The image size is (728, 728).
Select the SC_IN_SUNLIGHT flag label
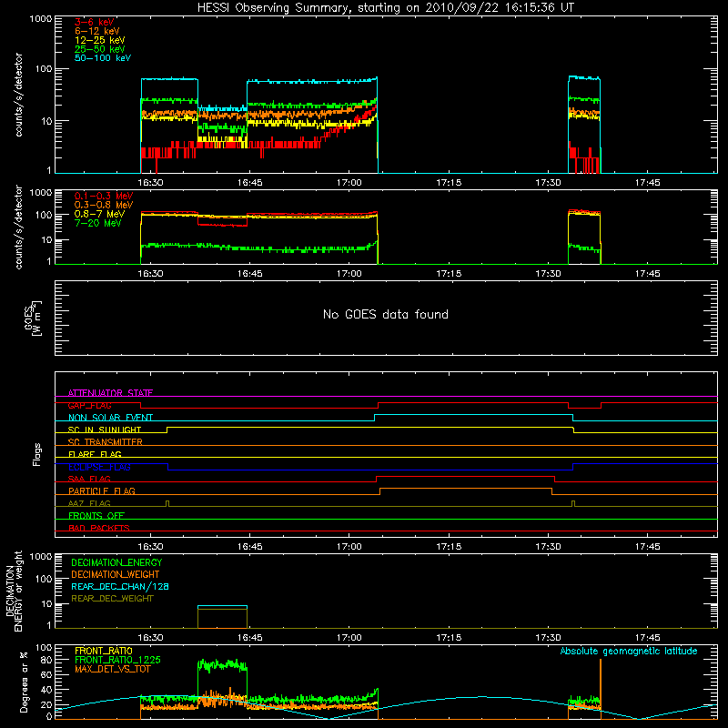point(105,430)
